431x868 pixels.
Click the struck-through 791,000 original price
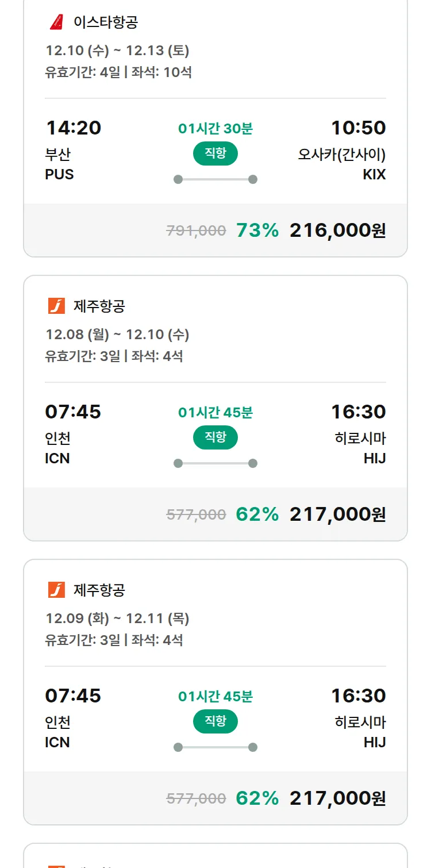(x=196, y=231)
